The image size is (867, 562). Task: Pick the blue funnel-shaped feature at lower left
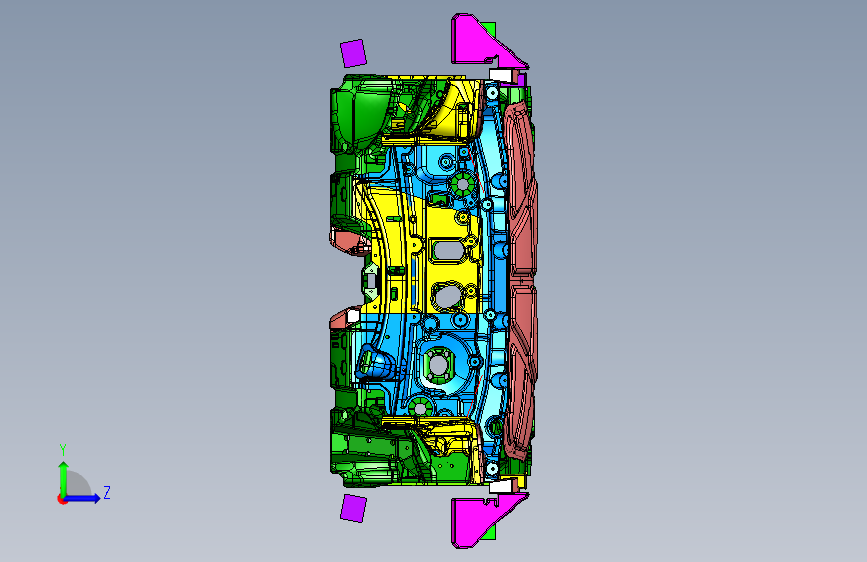click(x=375, y=362)
